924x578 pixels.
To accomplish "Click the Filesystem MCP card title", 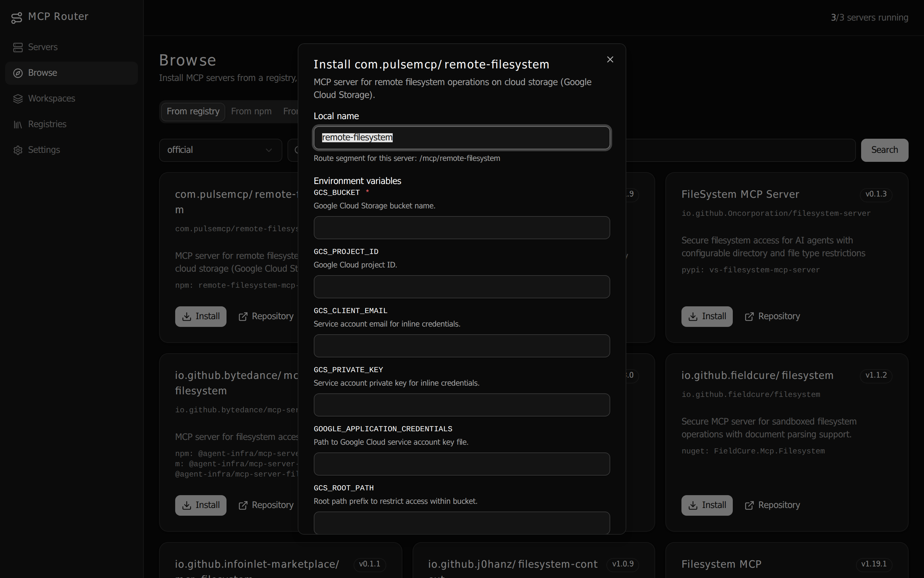I will pos(721,565).
